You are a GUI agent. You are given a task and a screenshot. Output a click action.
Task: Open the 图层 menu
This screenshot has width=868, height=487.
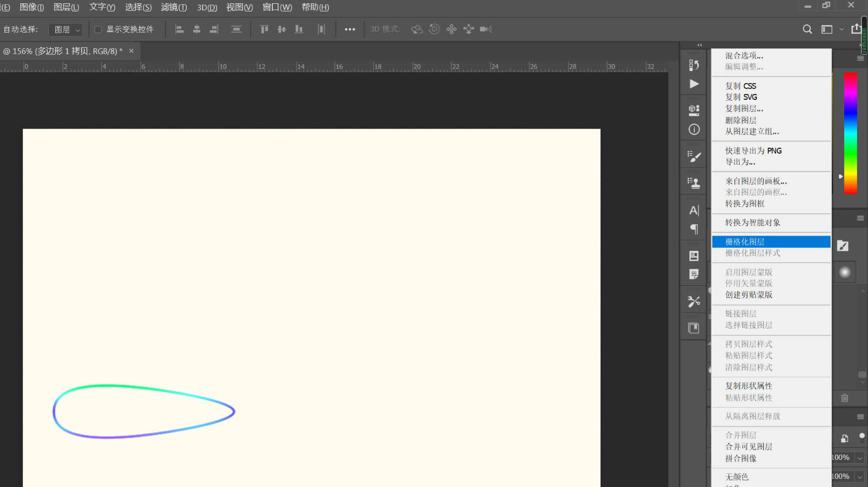tap(66, 7)
